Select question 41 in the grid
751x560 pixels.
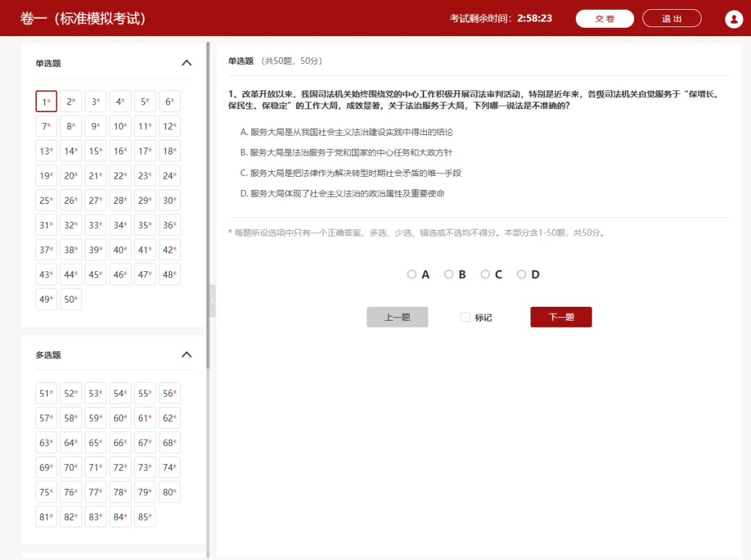145,250
